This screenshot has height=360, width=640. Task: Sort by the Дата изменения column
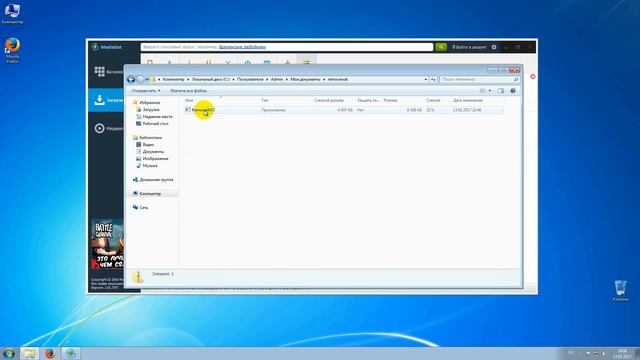click(x=477, y=100)
